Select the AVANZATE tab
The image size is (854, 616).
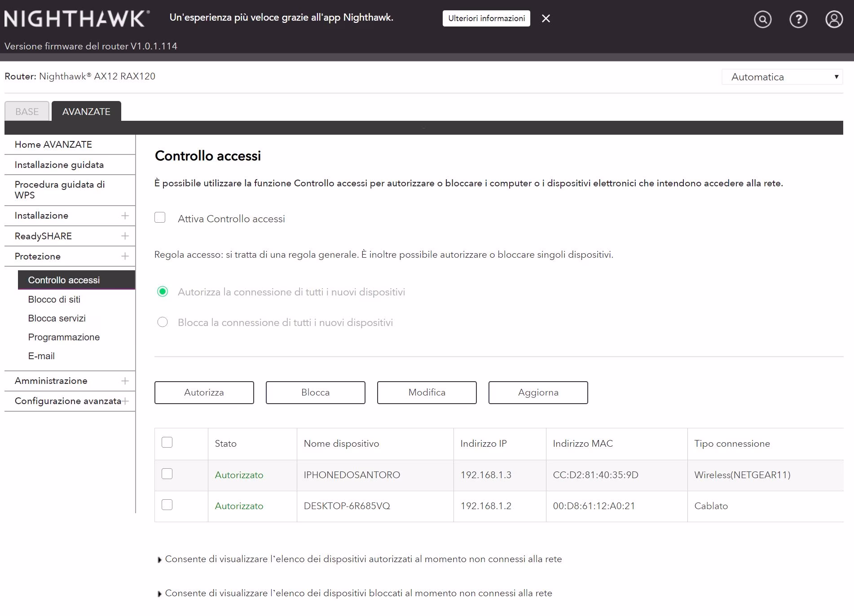point(86,111)
